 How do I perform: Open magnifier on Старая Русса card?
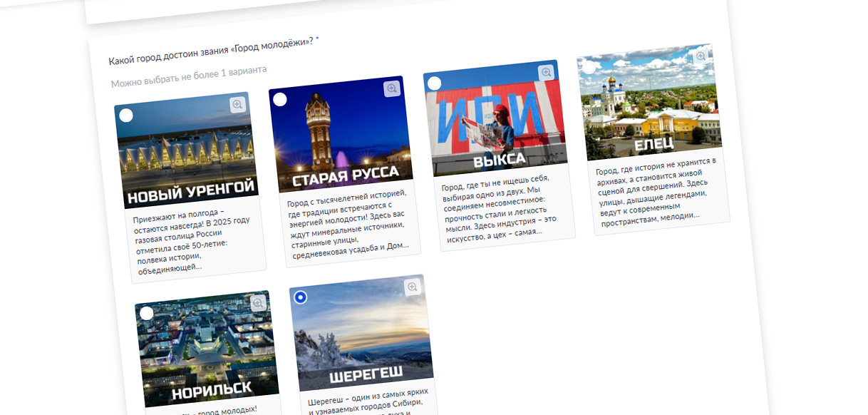tap(392, 89)
